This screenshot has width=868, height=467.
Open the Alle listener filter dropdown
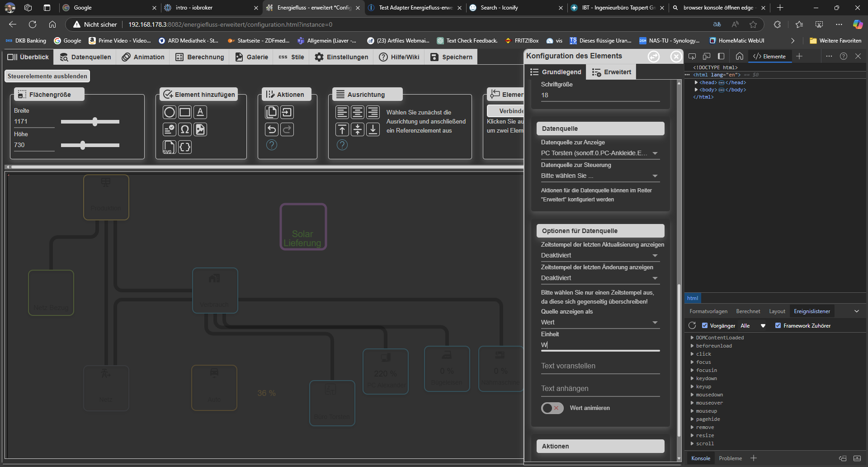(x=753, y=326)
